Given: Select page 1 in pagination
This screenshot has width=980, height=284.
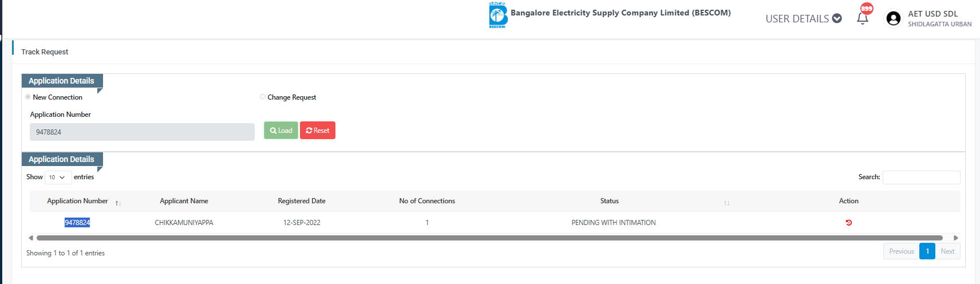Looking at the screenshot, I should 927,251.
